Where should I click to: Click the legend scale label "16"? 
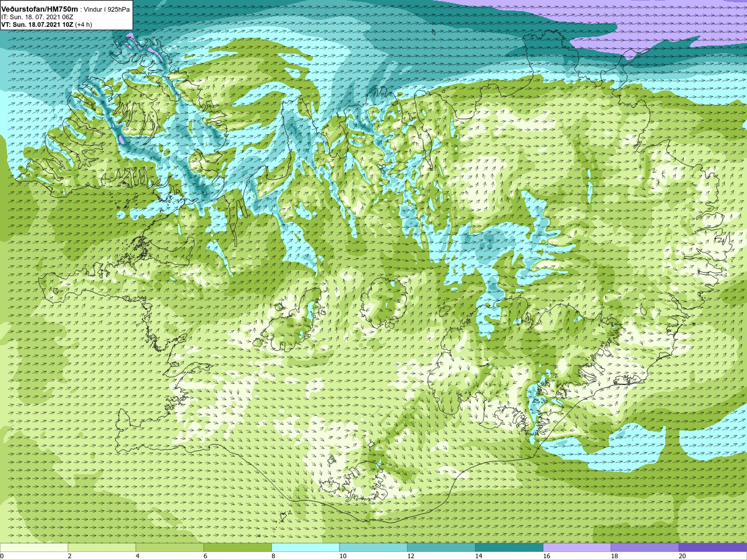pos(546,556)
